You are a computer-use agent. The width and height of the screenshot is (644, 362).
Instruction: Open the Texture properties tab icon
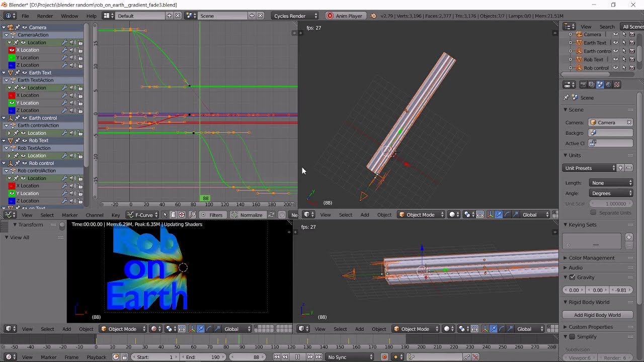(617, 85)
